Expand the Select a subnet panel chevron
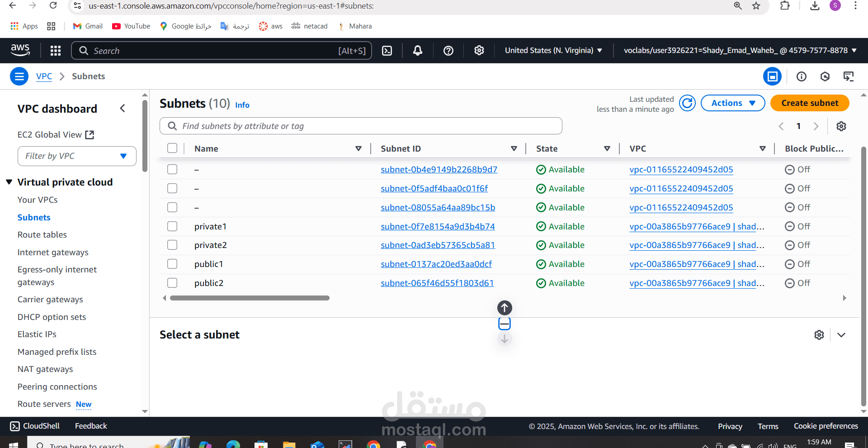 click(x=841, y=335)
